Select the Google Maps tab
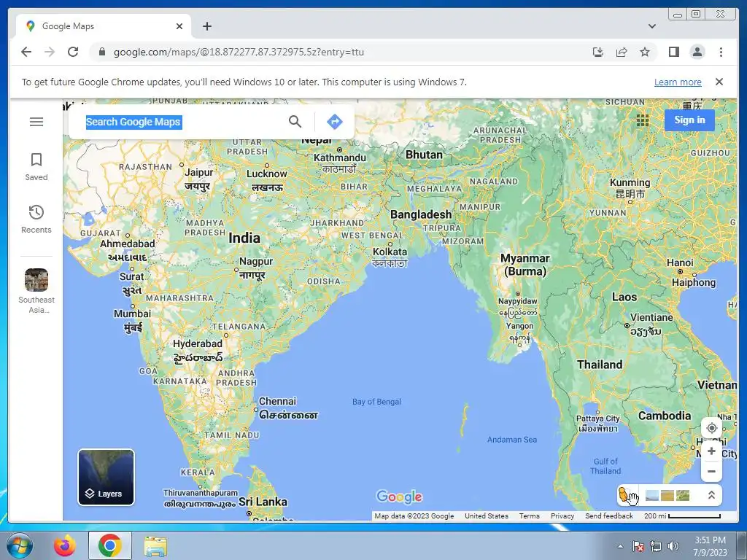This screenshot has width=747, height=560. coord(104,26)
